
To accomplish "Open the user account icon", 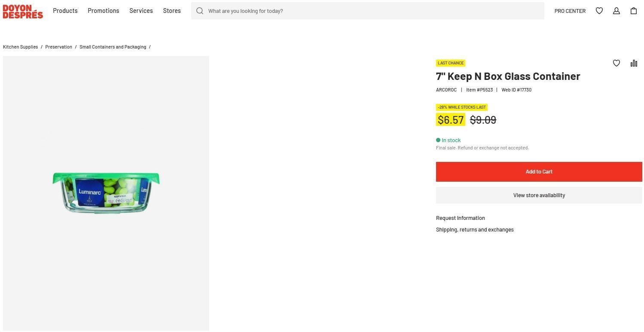I will point(617,11).
